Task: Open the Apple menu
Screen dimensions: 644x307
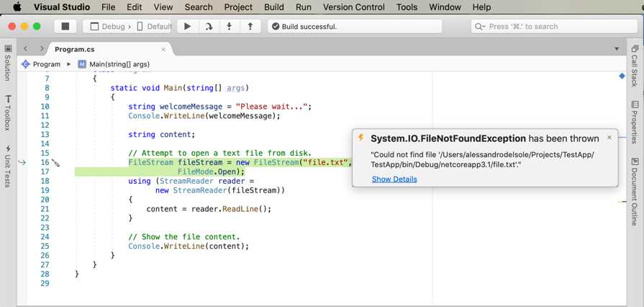Action: [17, 7]
